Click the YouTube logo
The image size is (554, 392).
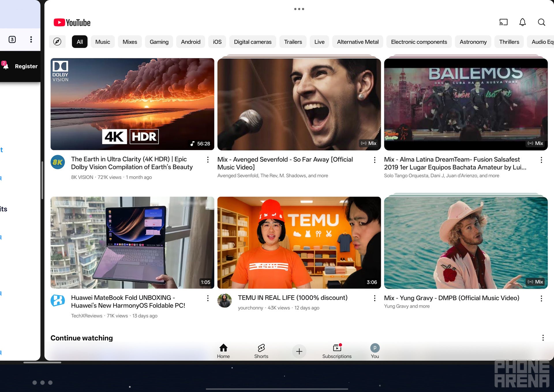(72, 23)
